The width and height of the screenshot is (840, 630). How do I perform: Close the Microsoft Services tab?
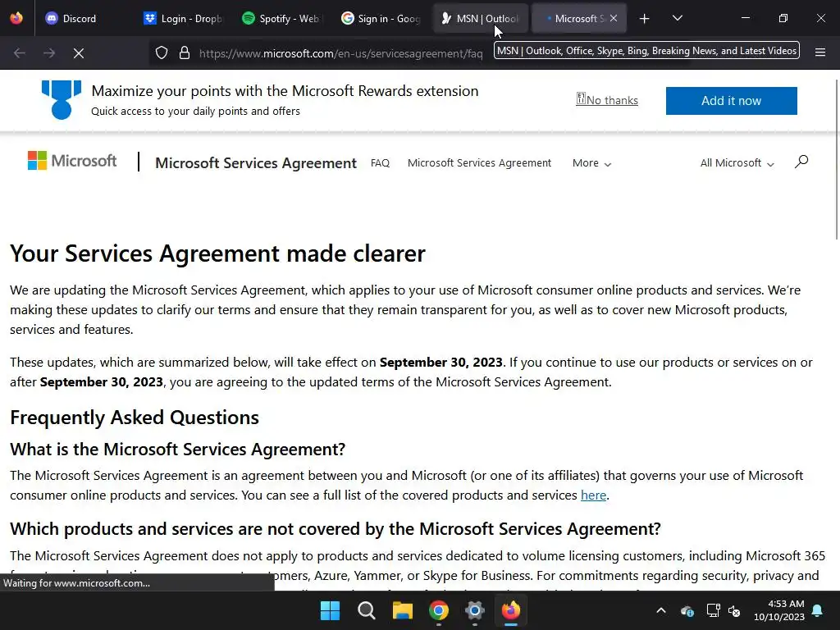614,18
